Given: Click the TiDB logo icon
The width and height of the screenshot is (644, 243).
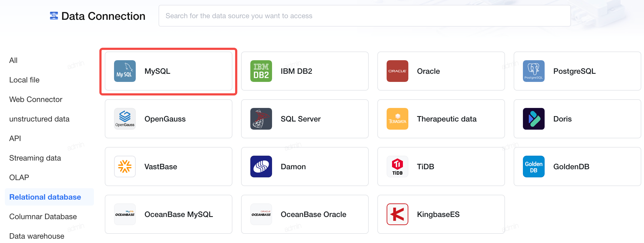Looking at the screenshot, I should pos(397,167).
